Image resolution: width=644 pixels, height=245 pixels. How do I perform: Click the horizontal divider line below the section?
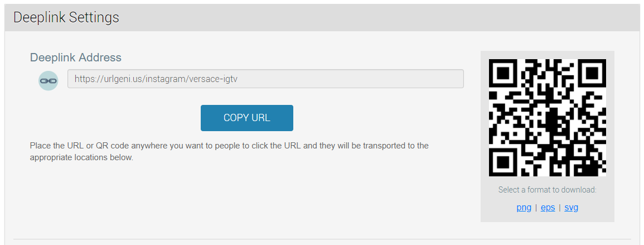tap(322, 239)
